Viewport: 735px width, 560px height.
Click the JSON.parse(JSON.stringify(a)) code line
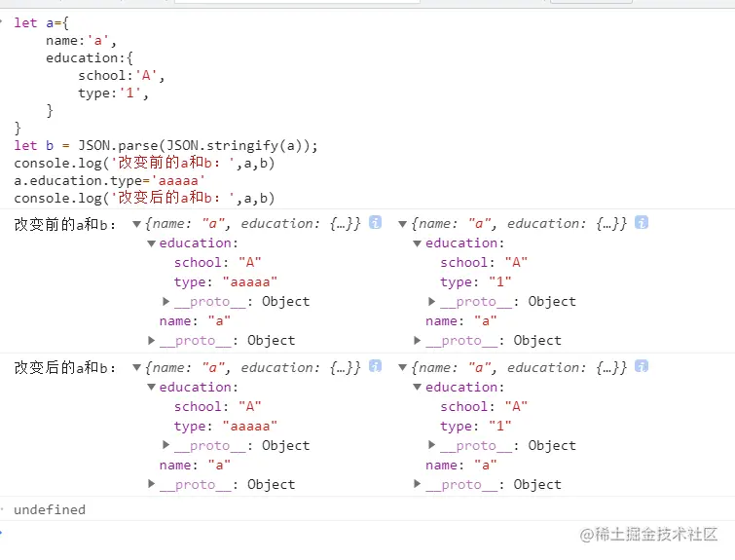165,146
